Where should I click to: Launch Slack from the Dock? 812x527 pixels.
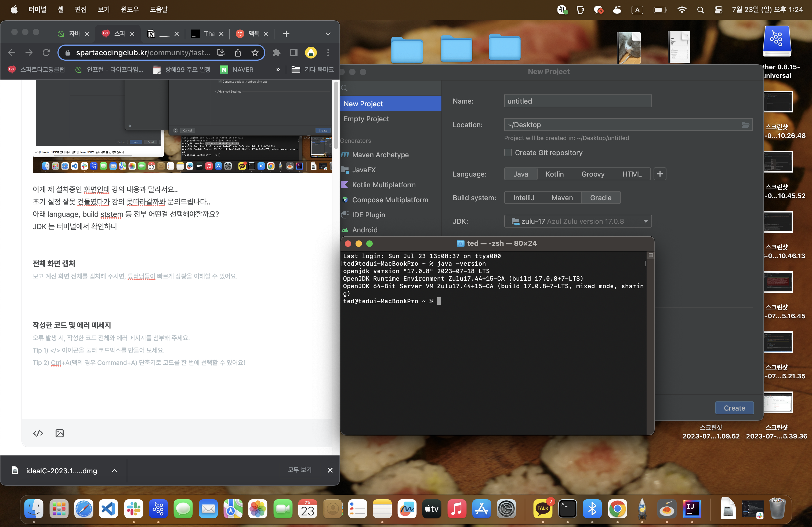click(133, 508)
